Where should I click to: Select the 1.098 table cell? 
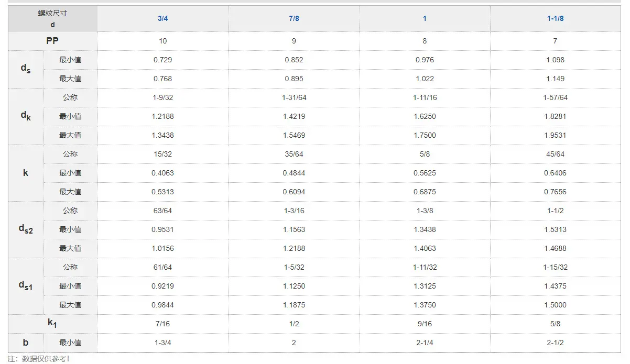pos(555,60)
